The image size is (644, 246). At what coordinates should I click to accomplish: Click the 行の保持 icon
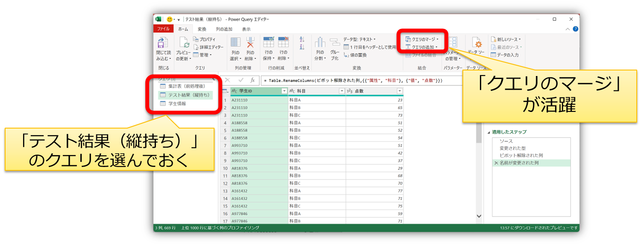point(268,43)
